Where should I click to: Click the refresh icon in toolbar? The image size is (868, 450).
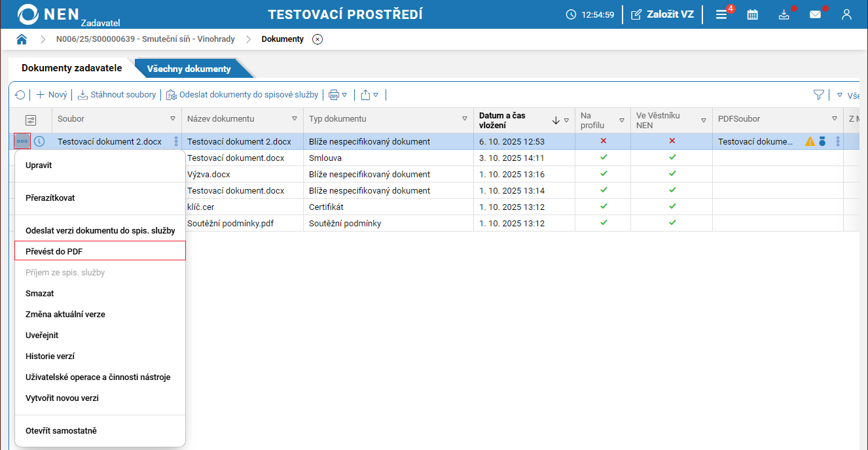coord(20,95)
